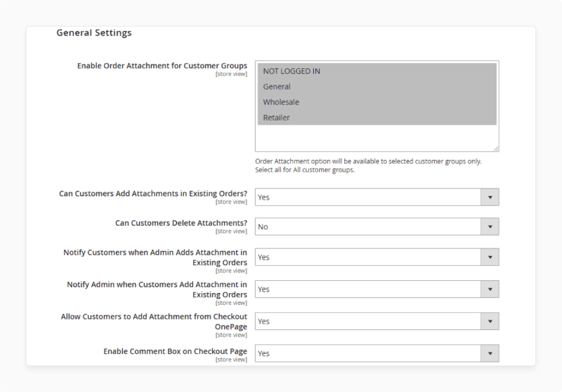Click Enable Order Attachment for Customer Groups label
Image resolution: width=562 pixels, height=392 pixels.
point(162,66)
